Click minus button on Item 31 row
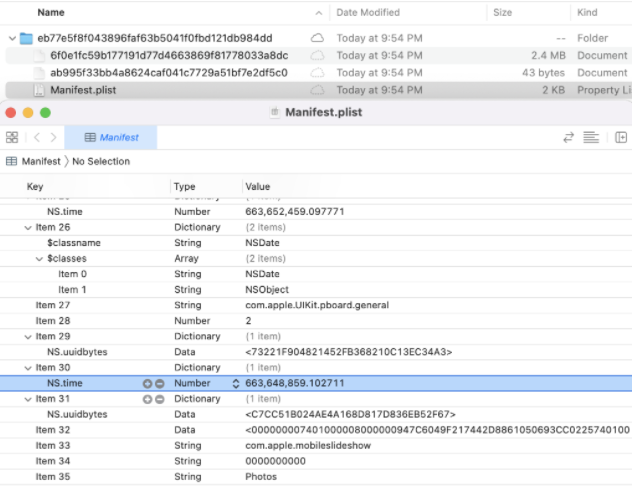Image resolution: width=638 pixels, height=494 pixels. (x=159, y=399)
